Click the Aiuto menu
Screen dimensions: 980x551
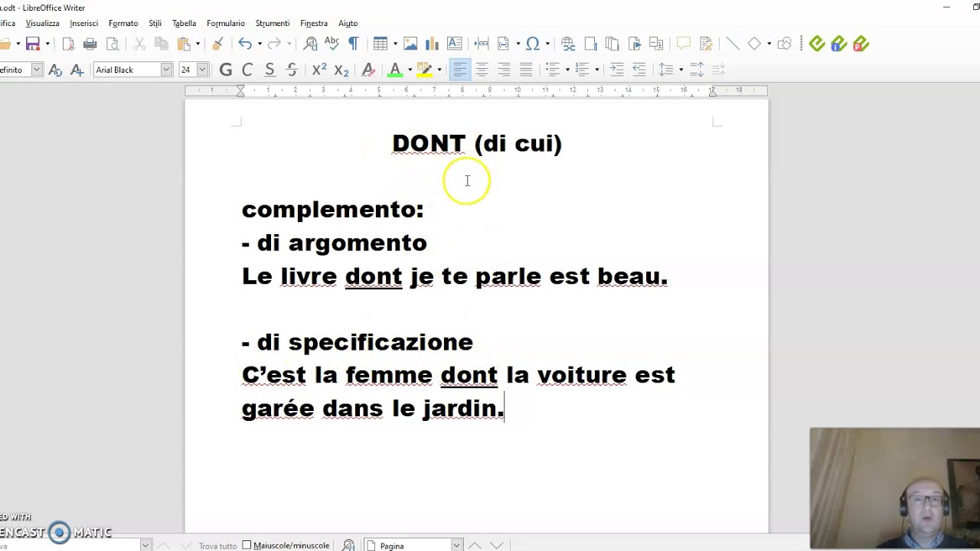(x=348, y=23)
